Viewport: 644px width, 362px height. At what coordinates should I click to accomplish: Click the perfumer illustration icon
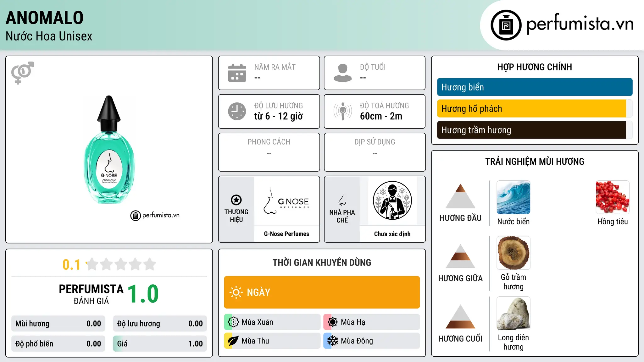pyautogui.click(x=392, y=200)
